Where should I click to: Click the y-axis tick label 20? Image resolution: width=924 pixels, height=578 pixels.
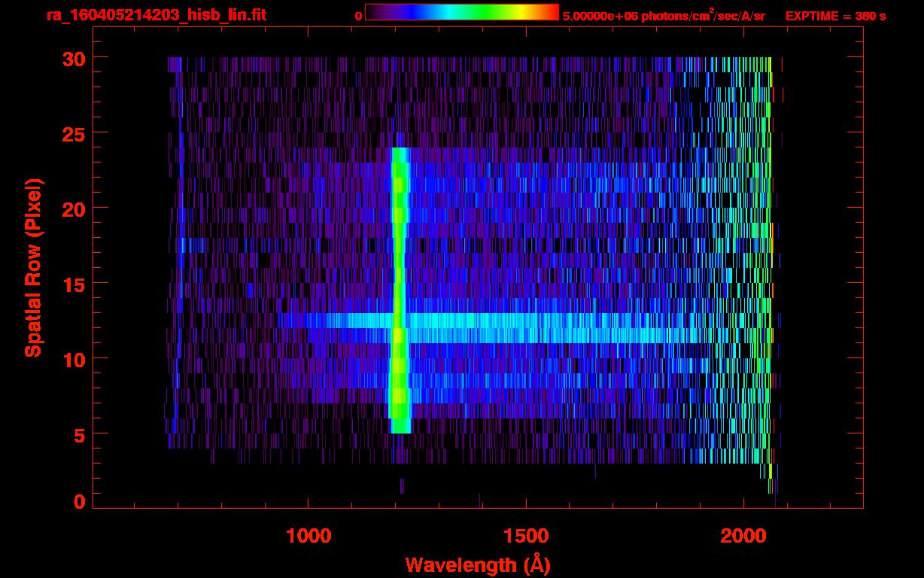[x=74, y=208]
